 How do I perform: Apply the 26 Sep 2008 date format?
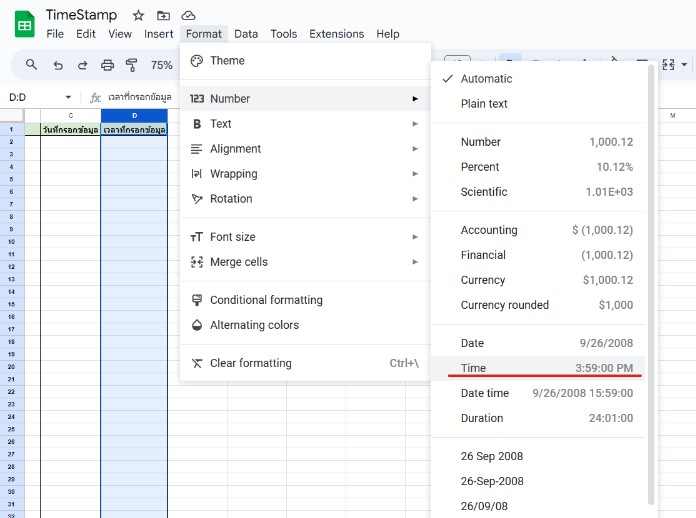[538, 456]
